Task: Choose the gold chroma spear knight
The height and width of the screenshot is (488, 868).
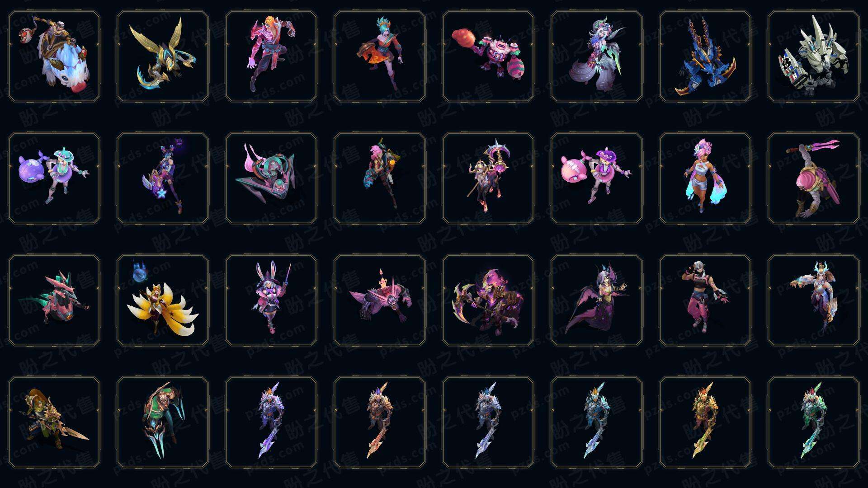Action: (x=705, y=422)
